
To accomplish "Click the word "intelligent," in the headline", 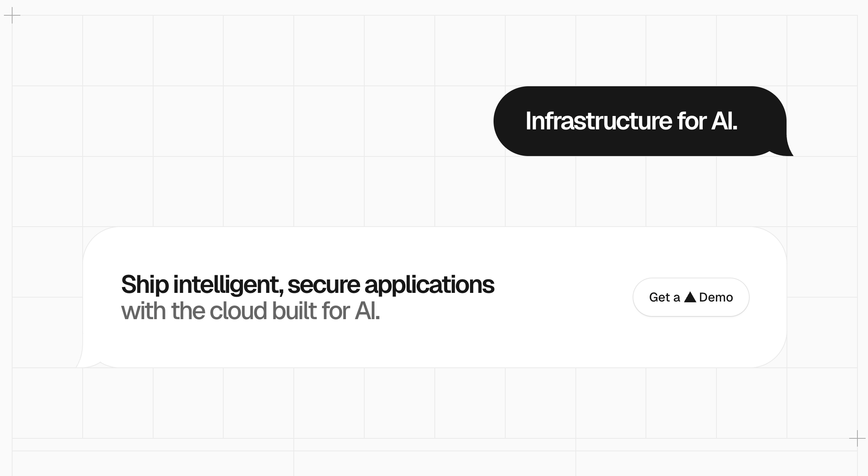I will pos(228,284).
